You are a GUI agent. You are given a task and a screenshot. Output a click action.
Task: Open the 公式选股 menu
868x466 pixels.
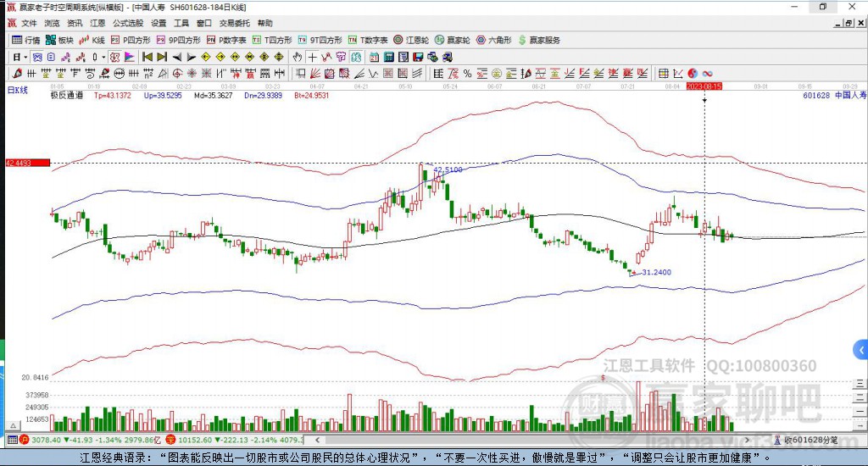point(128,23)
